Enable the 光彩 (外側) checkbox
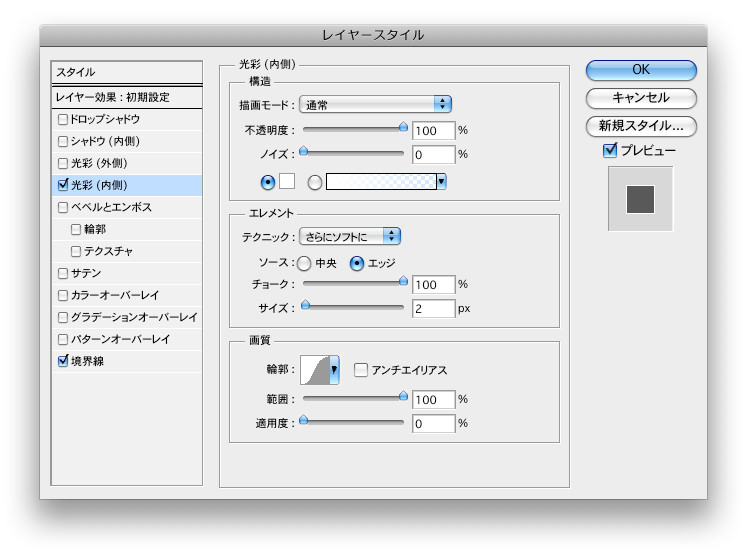The image size is (747, 554). 62,163
